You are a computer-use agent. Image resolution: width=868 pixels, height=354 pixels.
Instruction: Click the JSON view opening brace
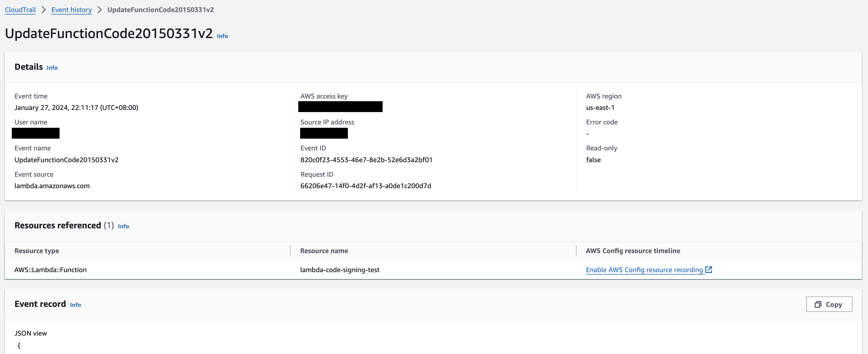point(19,346)
